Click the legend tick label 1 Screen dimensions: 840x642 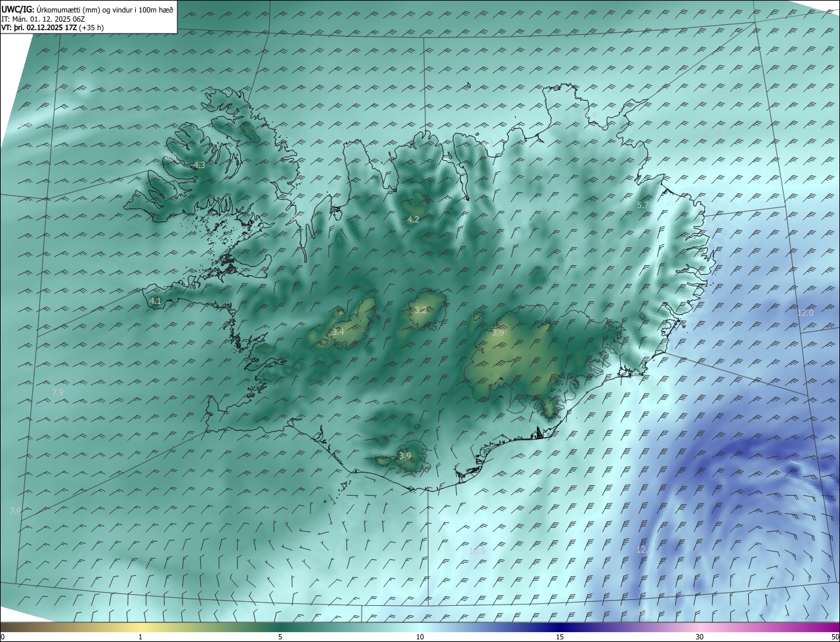[140, 637]
